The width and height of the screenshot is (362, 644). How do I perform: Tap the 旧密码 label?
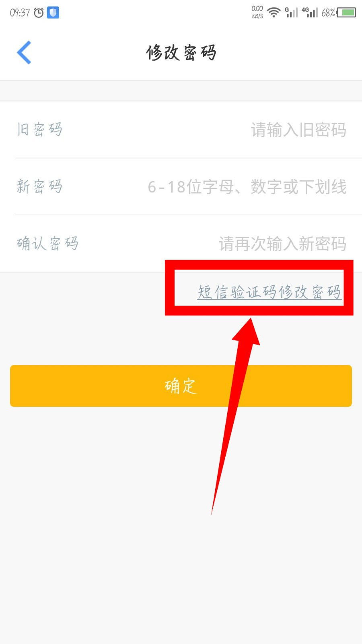point(39,130)
